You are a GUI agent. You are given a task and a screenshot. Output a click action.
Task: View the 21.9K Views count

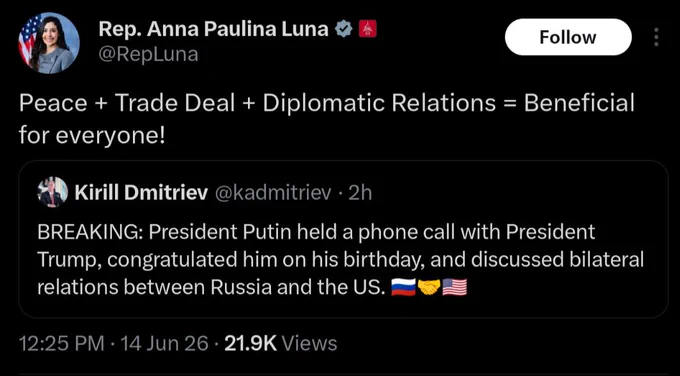(x=281, y=343)
